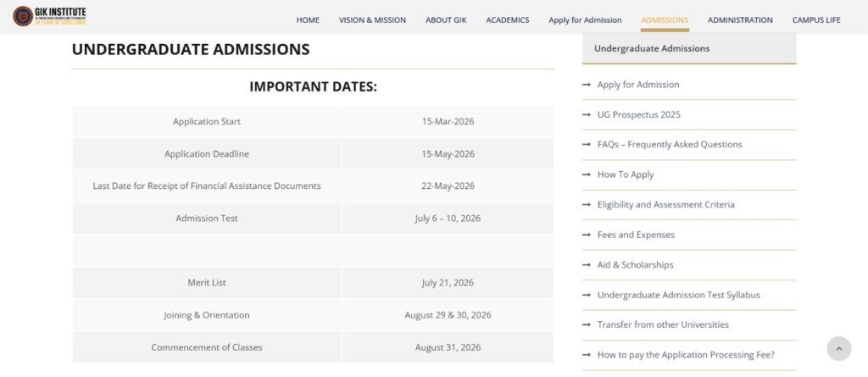The width and height of the screenshot is (868, 377).
Task: Click the scroll-to-top arrow button
Action: point(838,348)
